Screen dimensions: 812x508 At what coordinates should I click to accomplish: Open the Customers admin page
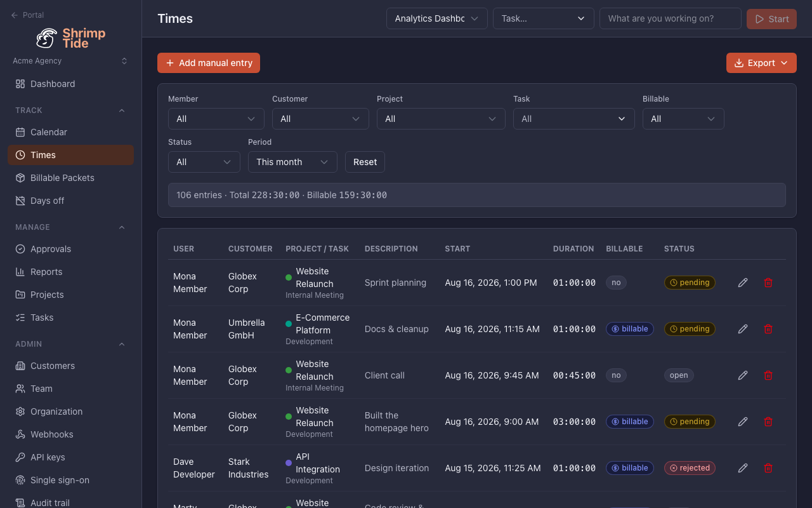point(70,366)
